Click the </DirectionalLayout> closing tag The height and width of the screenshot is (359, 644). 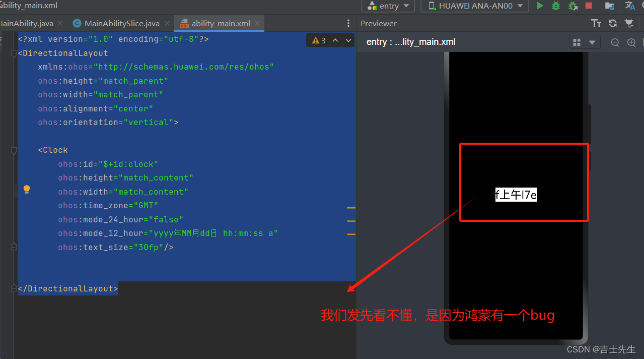point(68,288)
